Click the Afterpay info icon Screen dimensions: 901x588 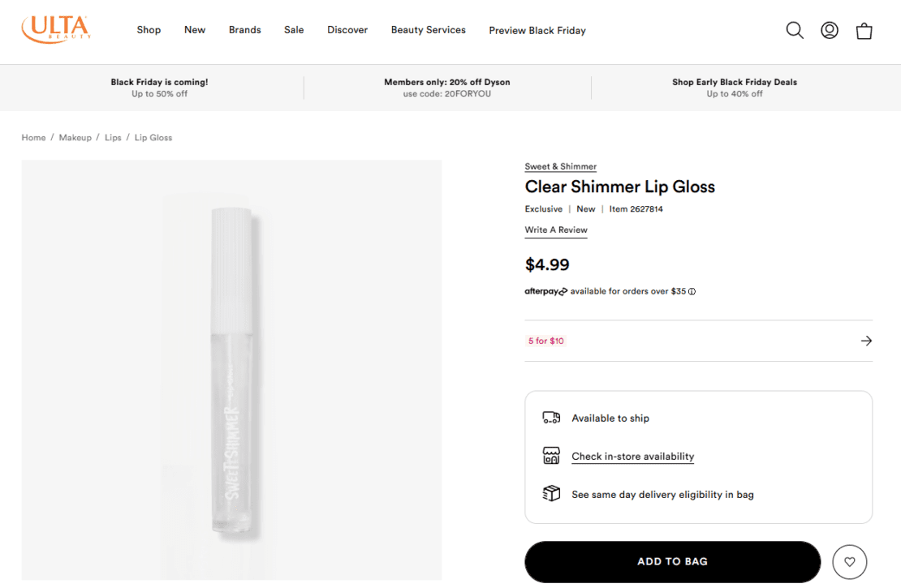[691, 291]
